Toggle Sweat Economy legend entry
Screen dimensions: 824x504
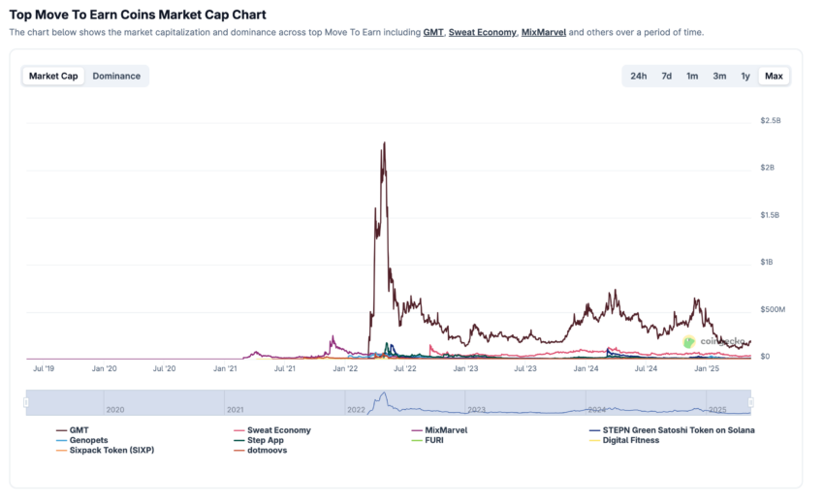(272, 430)
